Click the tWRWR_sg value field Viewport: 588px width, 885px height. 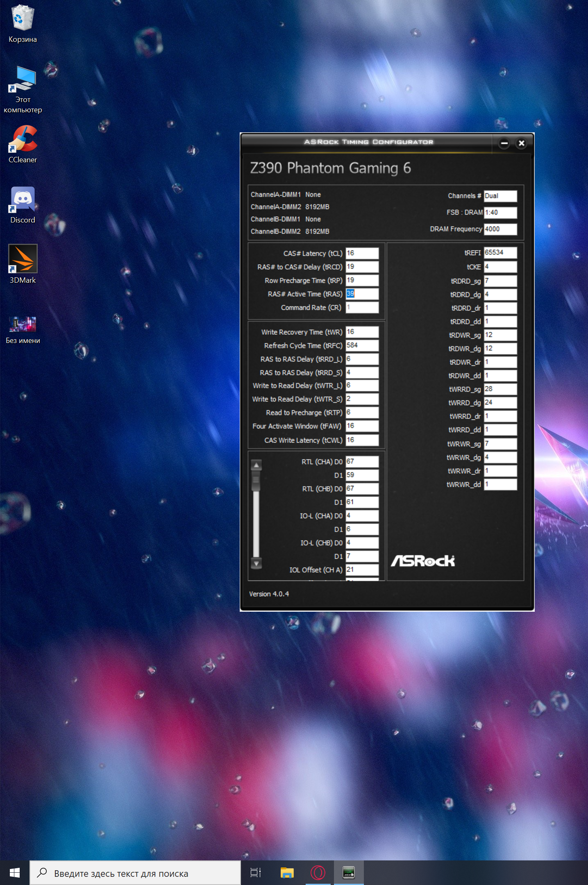point(500,444)
